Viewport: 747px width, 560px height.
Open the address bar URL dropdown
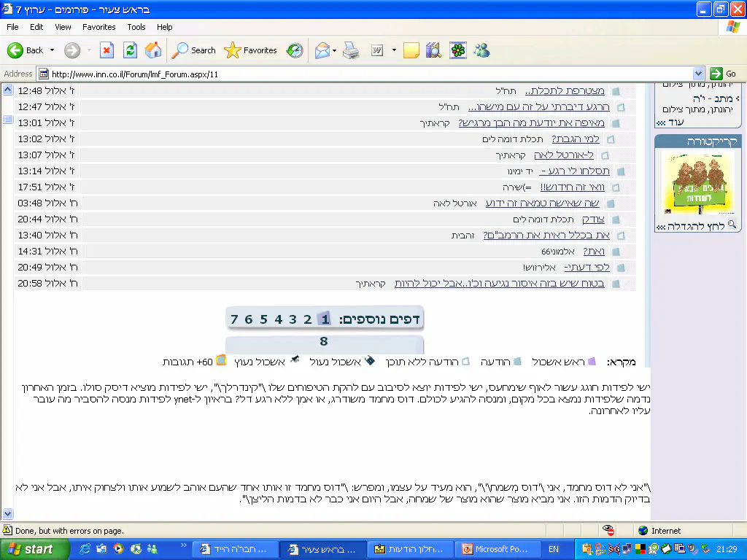click(x=698, y=74)
